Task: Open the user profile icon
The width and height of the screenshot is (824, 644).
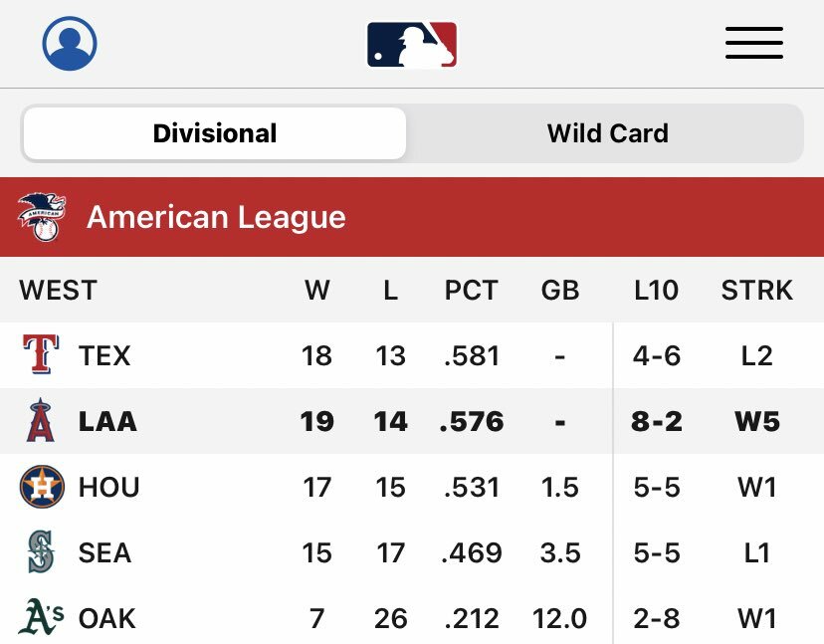Action: [x=70, y=43]
